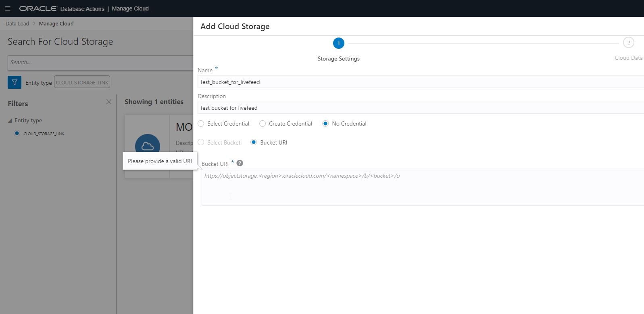Click the Manage Cloud breadcrumb
This screenshot has width=644, height=314.
[56, 23]
